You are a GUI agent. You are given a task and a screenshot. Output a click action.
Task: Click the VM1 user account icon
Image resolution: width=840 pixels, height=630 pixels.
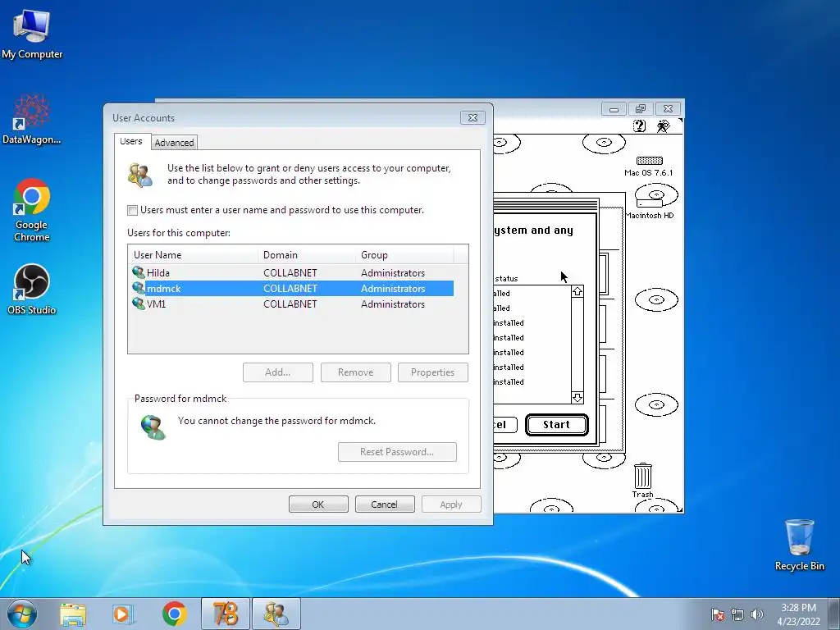point(138,304)
